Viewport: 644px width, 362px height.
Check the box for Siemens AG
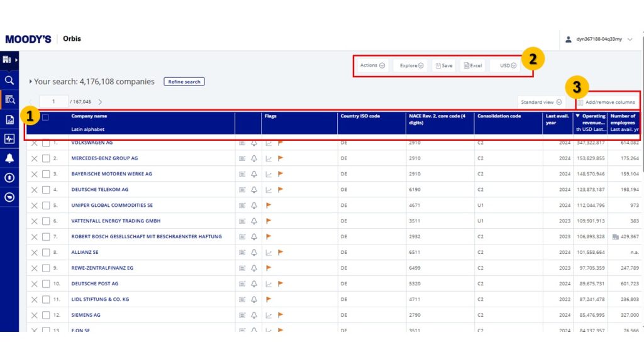46,315
